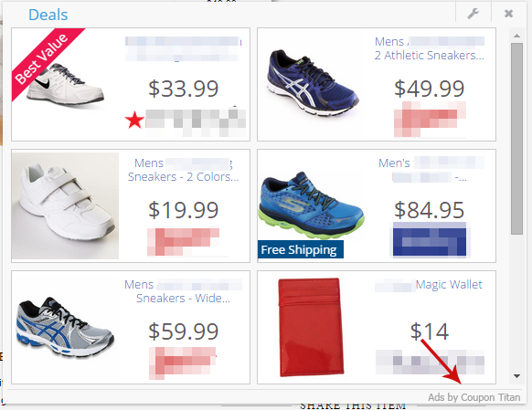Open the 'Sneakers - 2 Colors' link

[183, 177]
